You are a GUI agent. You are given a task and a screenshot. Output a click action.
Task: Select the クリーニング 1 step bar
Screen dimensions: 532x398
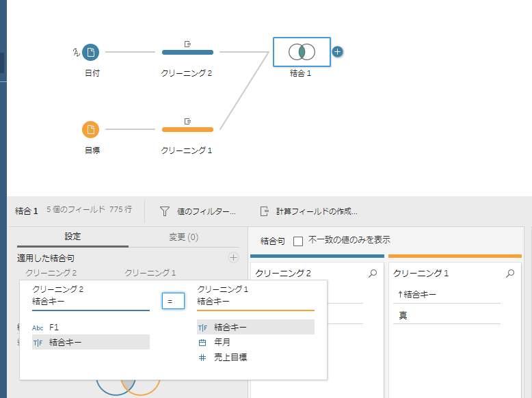pos(187,129)
